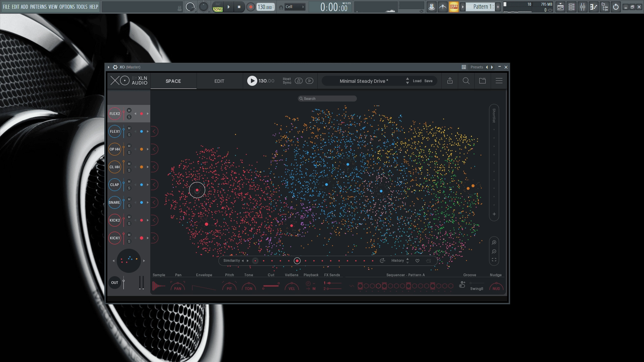Image resolution: width=644 pixels, height=362 pixels.
Task: Click the heart favorite icon
Action: [417, 261]
